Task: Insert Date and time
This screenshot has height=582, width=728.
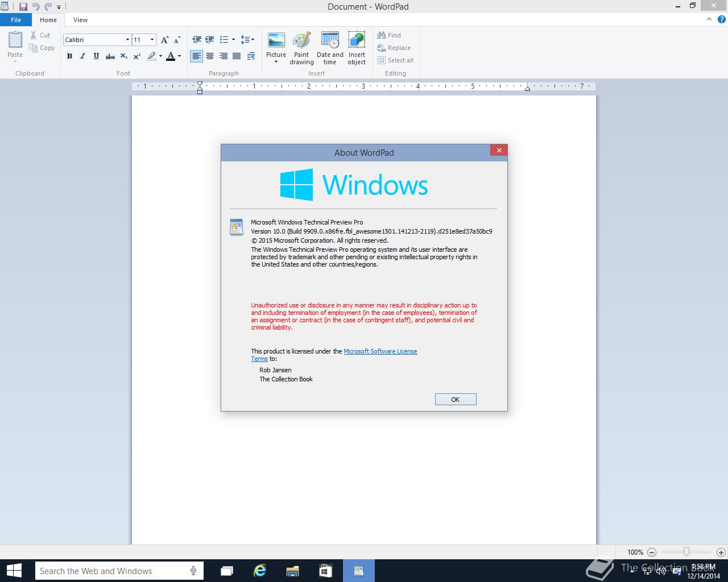Action: pos(330,48)
